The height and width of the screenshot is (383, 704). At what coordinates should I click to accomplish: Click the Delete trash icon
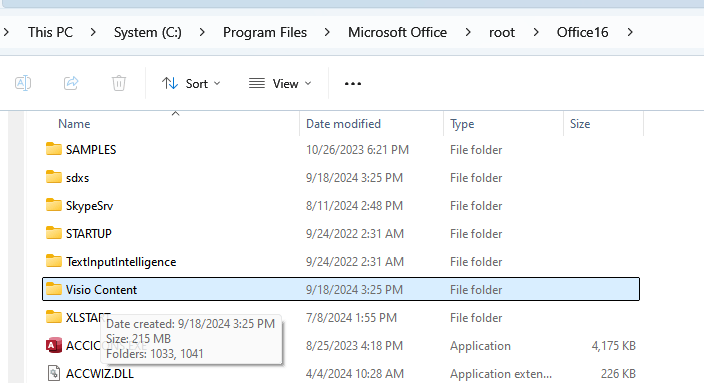[x=119, y=83]
